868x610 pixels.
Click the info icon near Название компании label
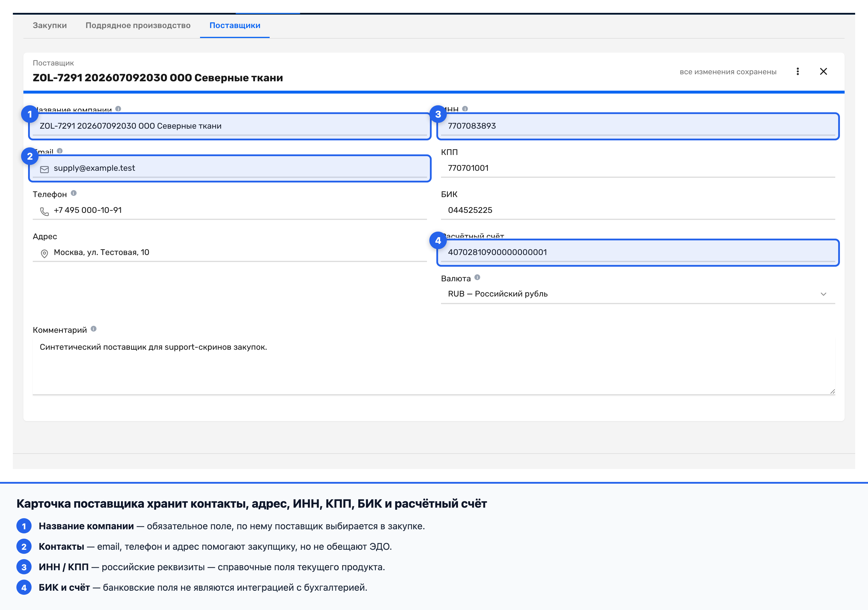pos(118,109)
